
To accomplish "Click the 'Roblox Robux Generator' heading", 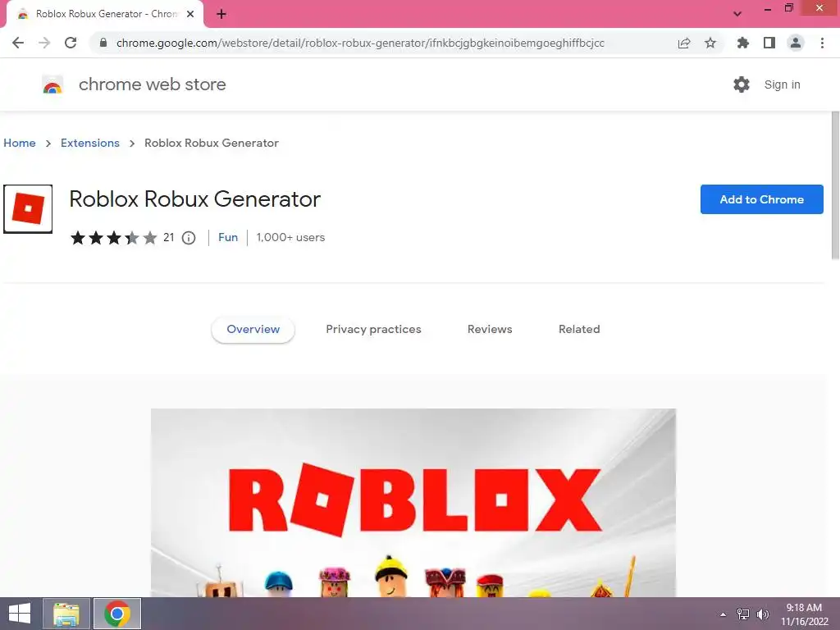I will tap(194, 199).
